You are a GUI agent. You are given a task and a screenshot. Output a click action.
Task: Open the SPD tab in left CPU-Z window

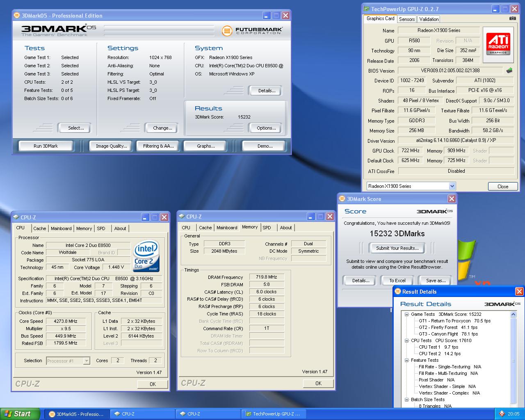tap(101, 229)
